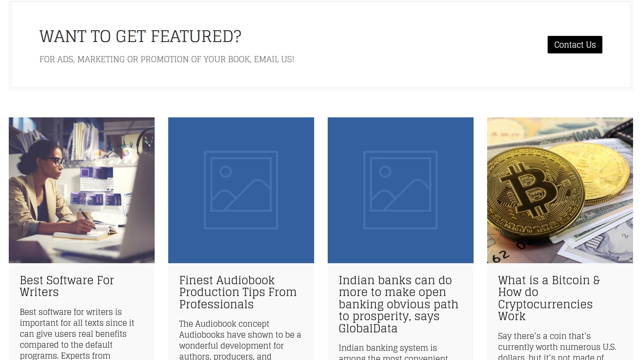Click the excerpt starting The Audiobook concept
Screen dimensions: 644x360
coord(240,340)
